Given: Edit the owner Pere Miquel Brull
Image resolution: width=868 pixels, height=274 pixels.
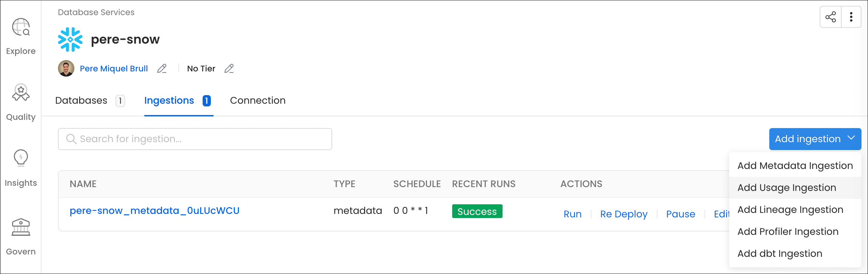Looking at the screenshot, I should point(162,69).
